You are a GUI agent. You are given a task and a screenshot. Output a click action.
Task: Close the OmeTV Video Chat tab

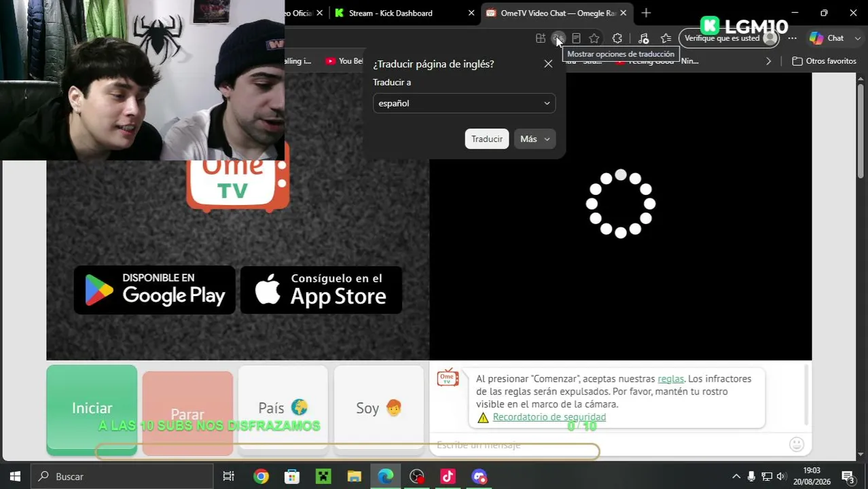click(x=623, y=13)
